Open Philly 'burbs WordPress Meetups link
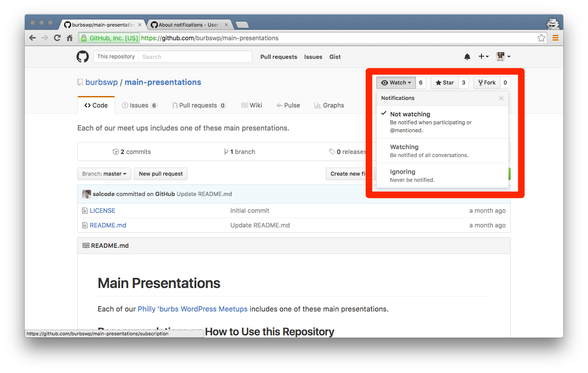This screenshot has height=373, width=588. [193, 309]
